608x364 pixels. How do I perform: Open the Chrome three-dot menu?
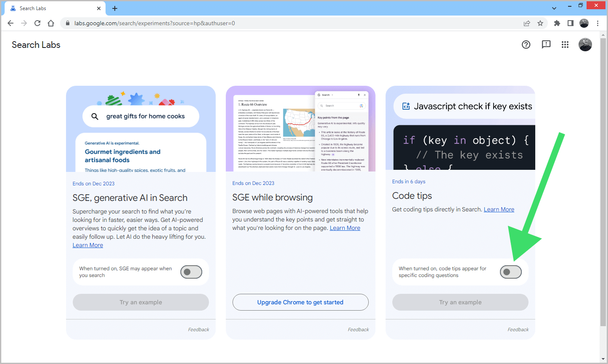[x=597, y=24]
